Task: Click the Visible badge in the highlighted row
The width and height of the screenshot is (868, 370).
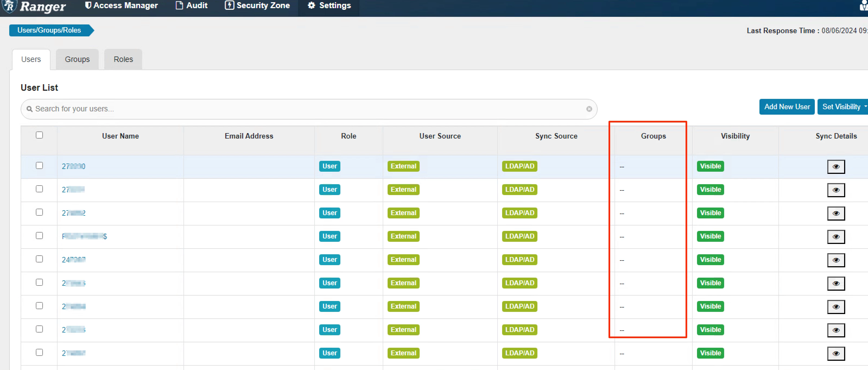Action: [710, 166]
